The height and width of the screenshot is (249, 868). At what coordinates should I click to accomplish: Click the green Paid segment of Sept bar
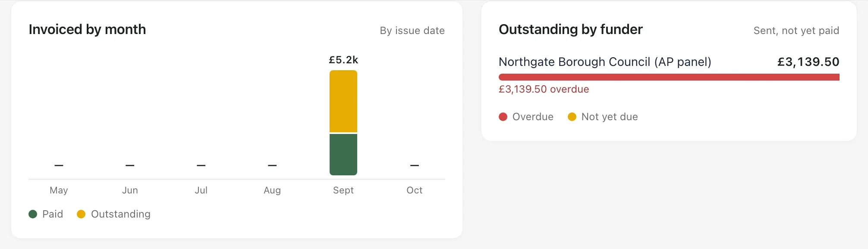[x=343, y=155]
